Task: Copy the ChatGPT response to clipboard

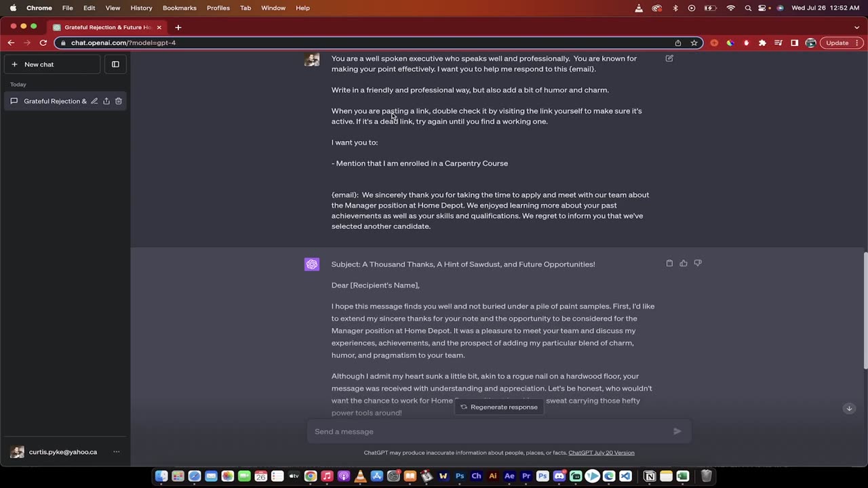Action: [x=669, y=263]
